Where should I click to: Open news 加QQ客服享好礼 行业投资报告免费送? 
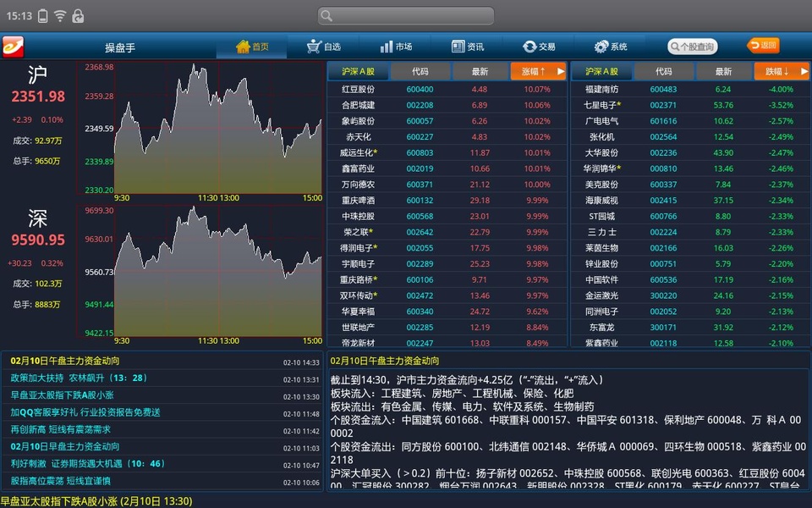(162, 412)
